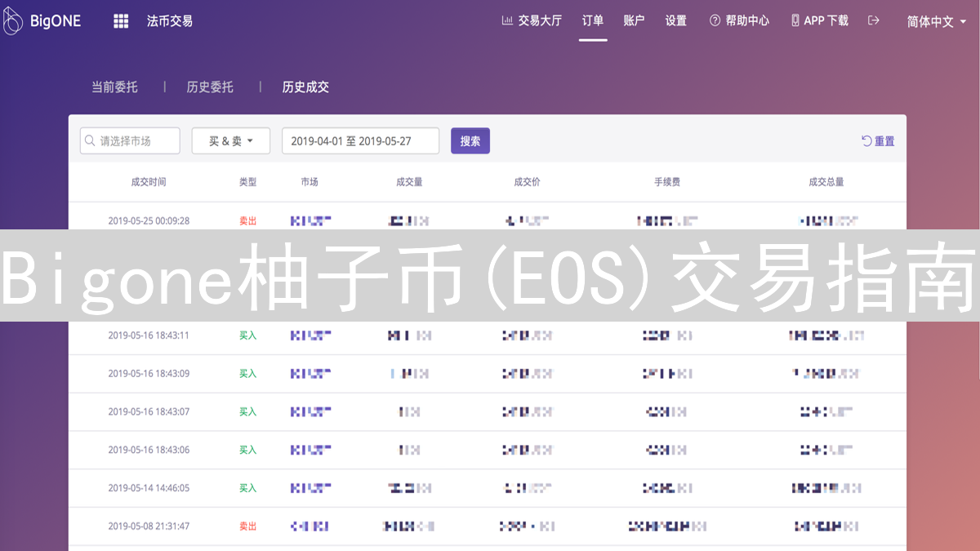Click the 搜索 search button
Screen dimensions: 980x551
coord(470,140)
